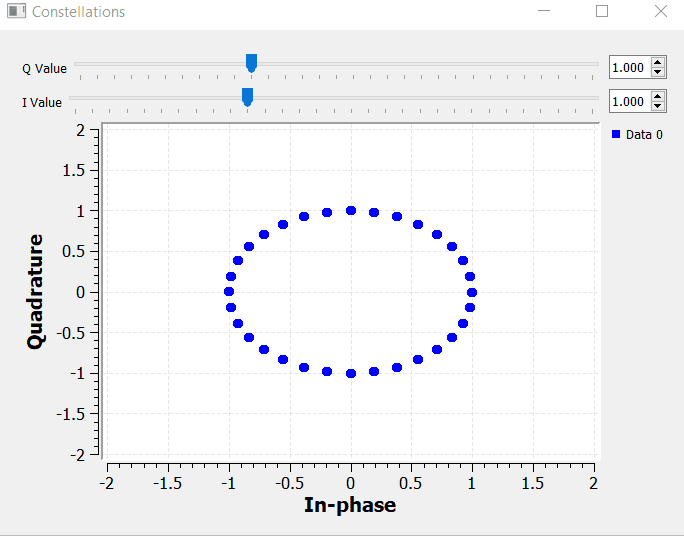Click Q Value slider track right of handle

420,64
